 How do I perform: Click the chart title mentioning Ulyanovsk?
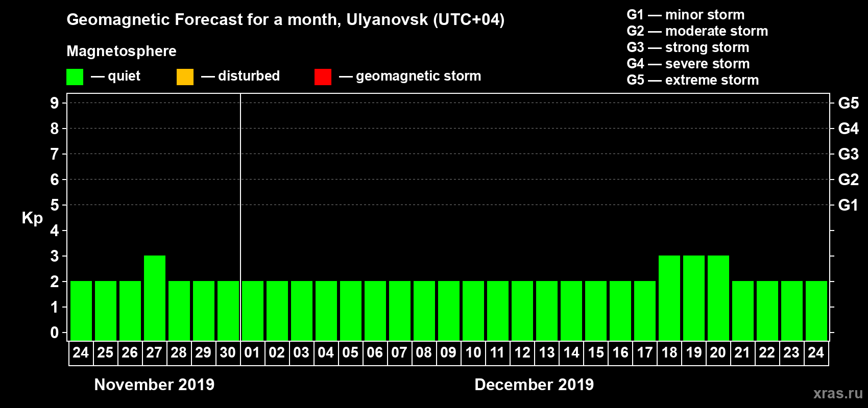tap(285, 20)
